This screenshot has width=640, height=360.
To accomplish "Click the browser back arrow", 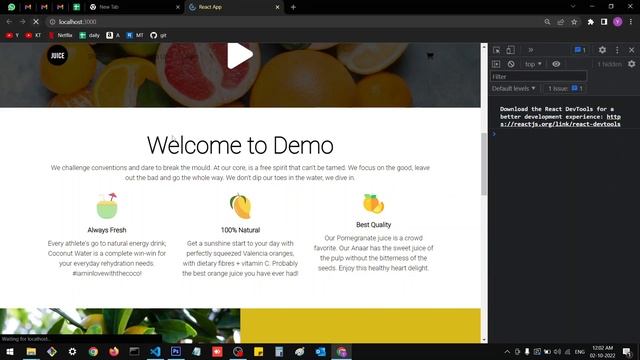I will pos(9,22).
